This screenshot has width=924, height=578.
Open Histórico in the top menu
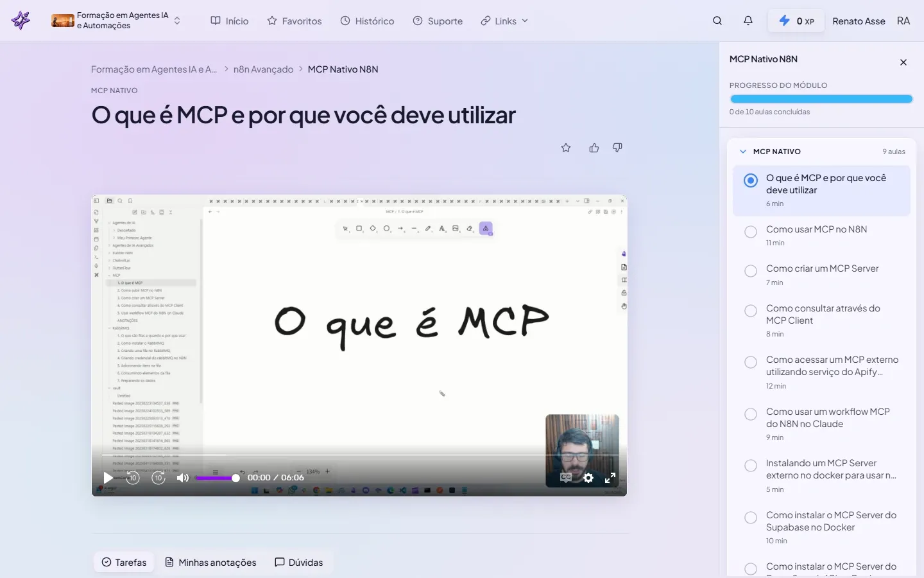(367, 21)
